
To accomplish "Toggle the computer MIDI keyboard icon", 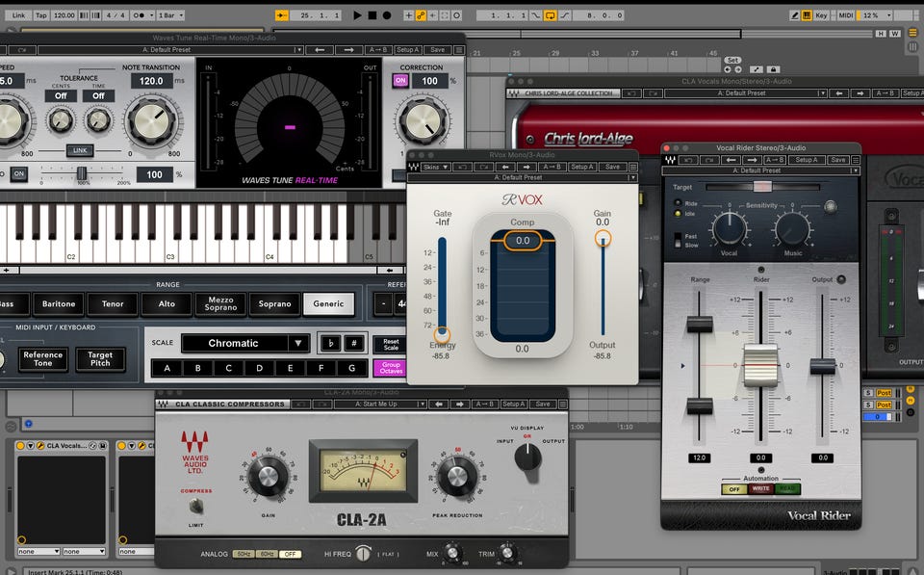I will point(807,15).
